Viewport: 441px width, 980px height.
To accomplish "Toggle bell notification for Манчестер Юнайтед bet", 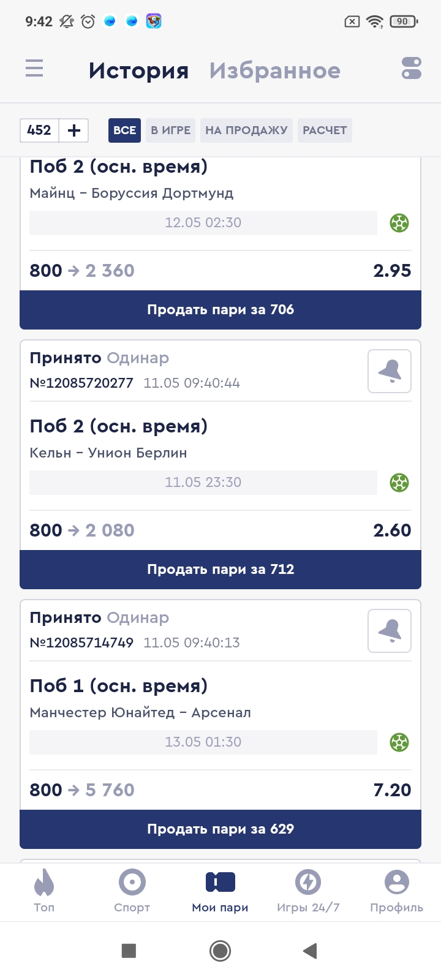I will 390,631.
